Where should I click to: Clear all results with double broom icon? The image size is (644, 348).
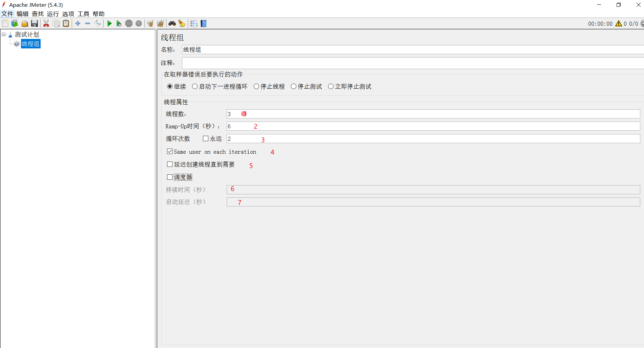[160, 23]
